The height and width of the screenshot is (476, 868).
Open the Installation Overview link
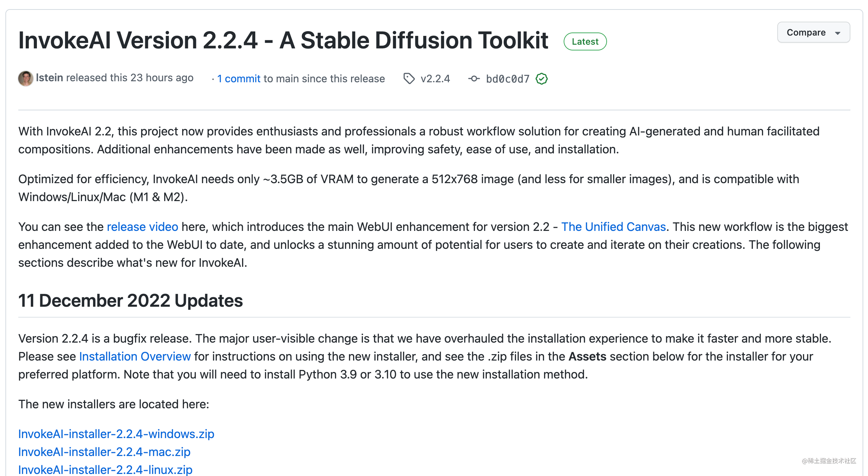pos(135,356)
